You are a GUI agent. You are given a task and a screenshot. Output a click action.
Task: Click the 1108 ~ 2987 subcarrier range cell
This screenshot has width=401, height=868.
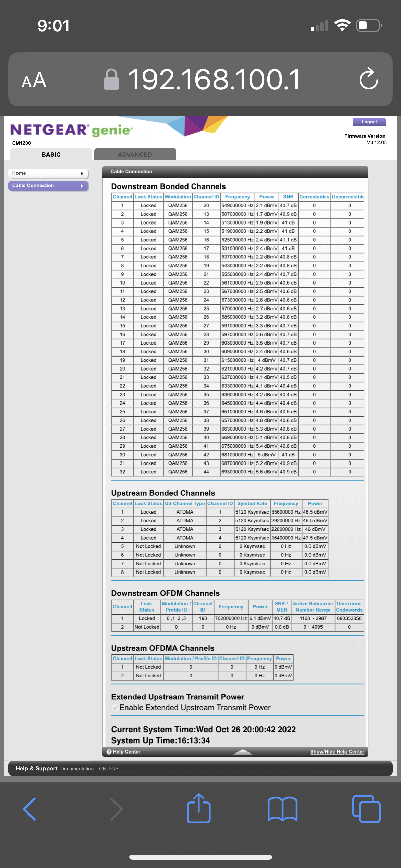[313, 618]
